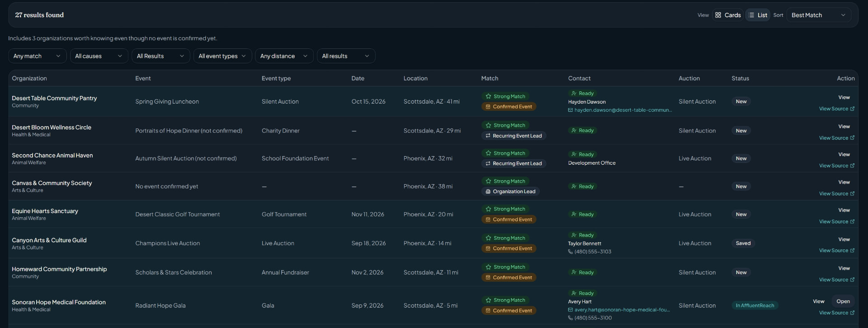Click Avery Hart's phone number (480) 555-3100
Viewport: 868px width, 328px height.
[x=593, y=318]
